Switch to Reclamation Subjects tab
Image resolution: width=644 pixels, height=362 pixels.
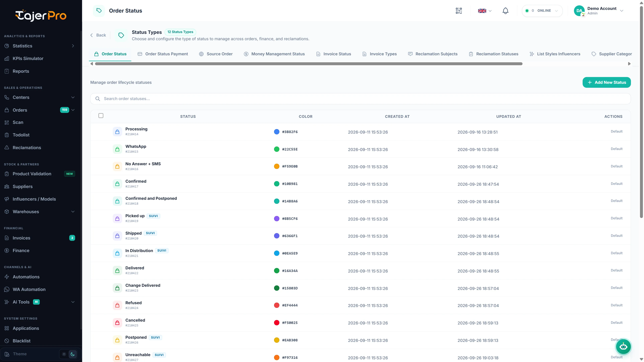click(x=433, y=54)
